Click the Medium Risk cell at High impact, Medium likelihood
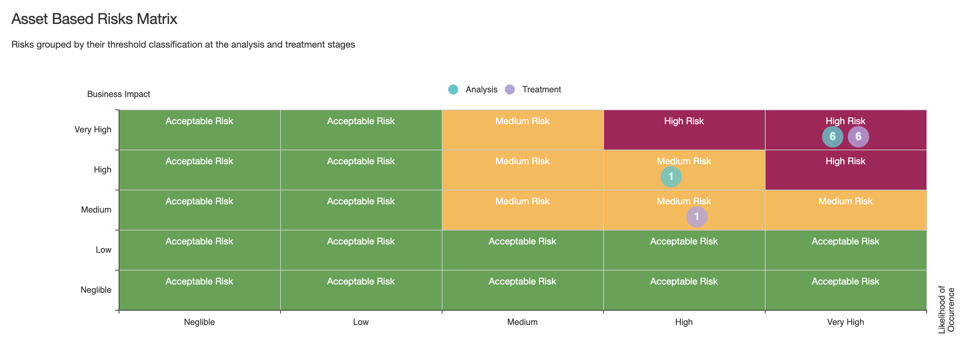Viewport: 980px width, 350px height. coord(522,170)
